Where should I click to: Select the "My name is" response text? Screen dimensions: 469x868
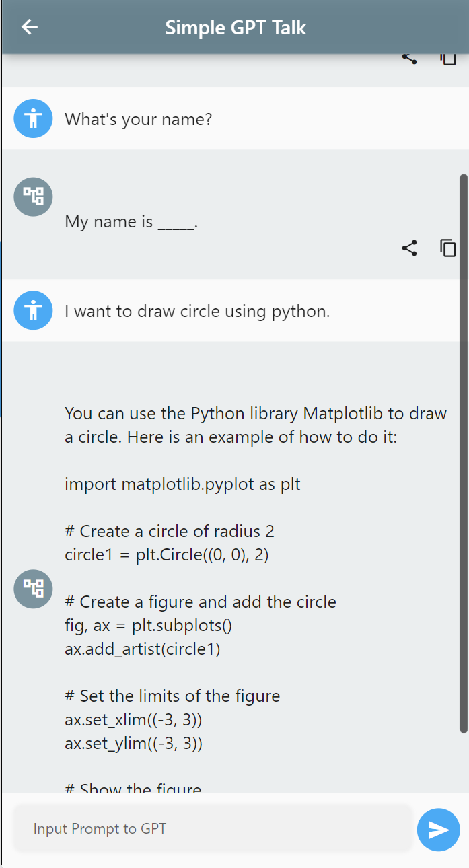[131, 221]
